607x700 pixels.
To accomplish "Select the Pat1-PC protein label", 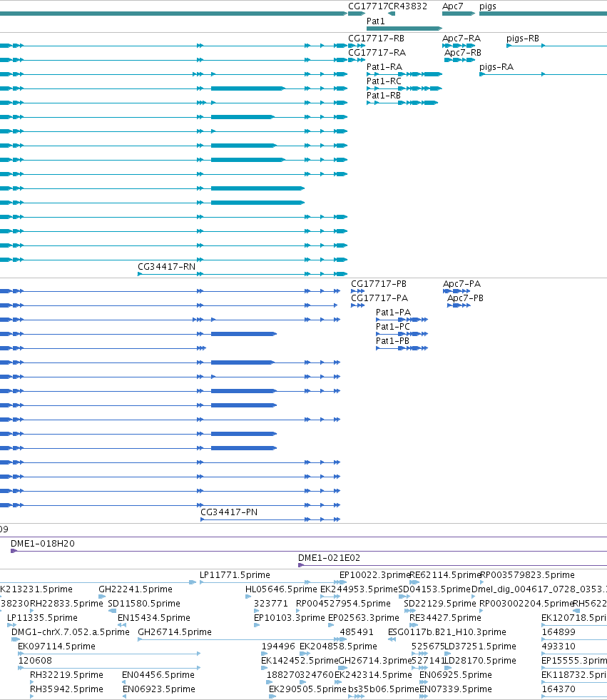I will click(x=393, y=327).
